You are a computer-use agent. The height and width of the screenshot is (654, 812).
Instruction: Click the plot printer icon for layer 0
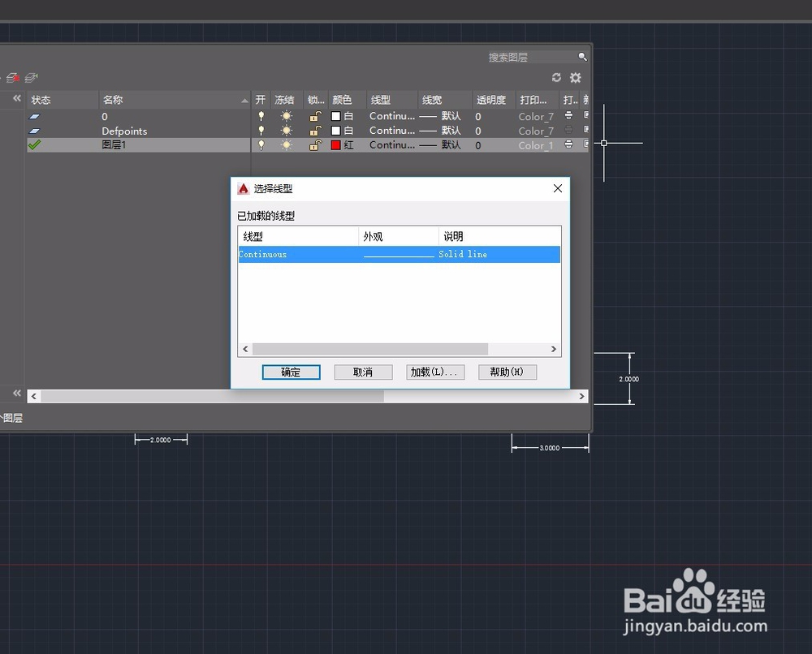point(568,116)
